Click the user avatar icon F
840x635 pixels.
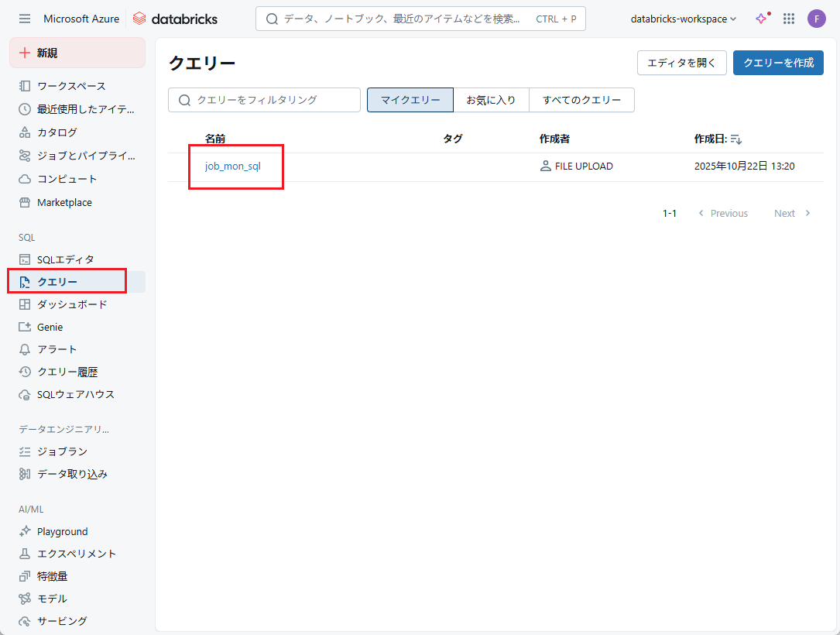[816, 19]
